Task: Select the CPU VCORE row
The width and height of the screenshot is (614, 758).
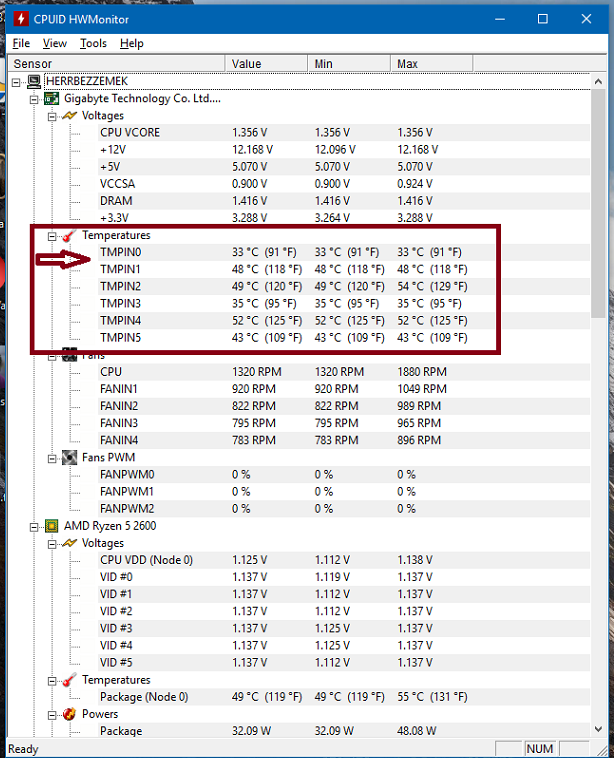Action: tap(343, 132)
